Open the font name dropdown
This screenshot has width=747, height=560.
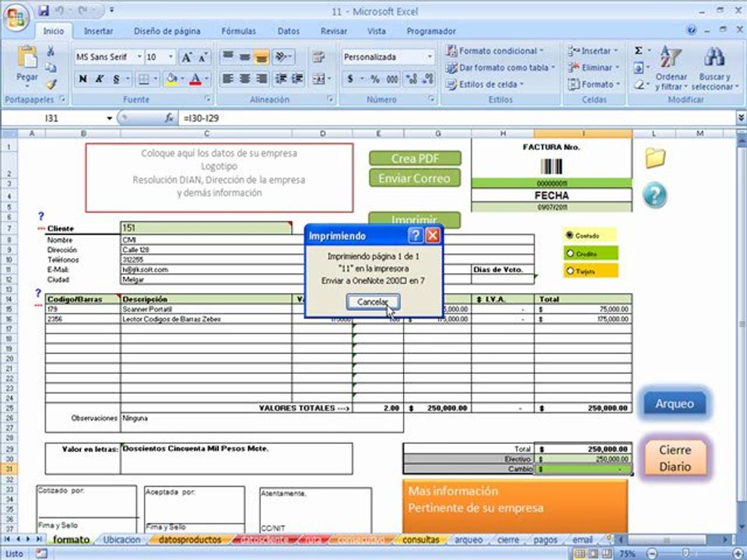coord(139,57)
